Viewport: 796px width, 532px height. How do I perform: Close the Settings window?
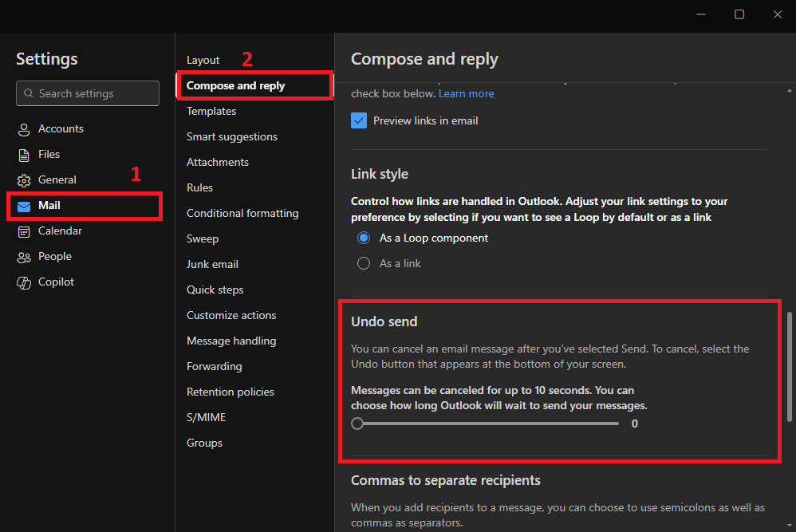pos(777,14)
